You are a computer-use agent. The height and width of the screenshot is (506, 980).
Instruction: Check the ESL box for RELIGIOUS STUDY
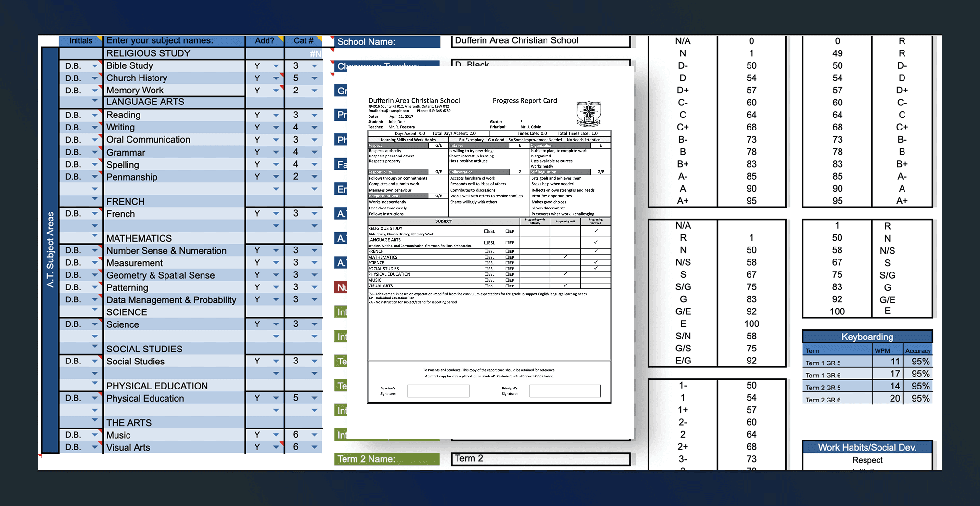coord(486,231)
